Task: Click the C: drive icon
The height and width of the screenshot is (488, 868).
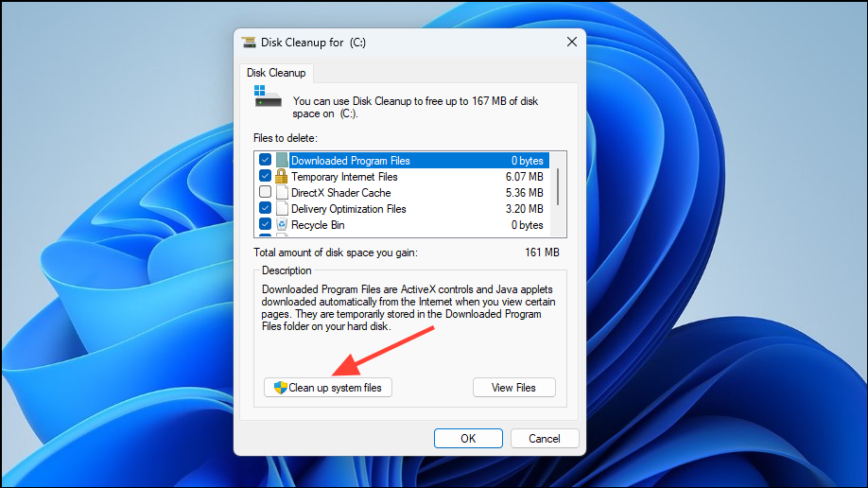Action: point(268,96)
